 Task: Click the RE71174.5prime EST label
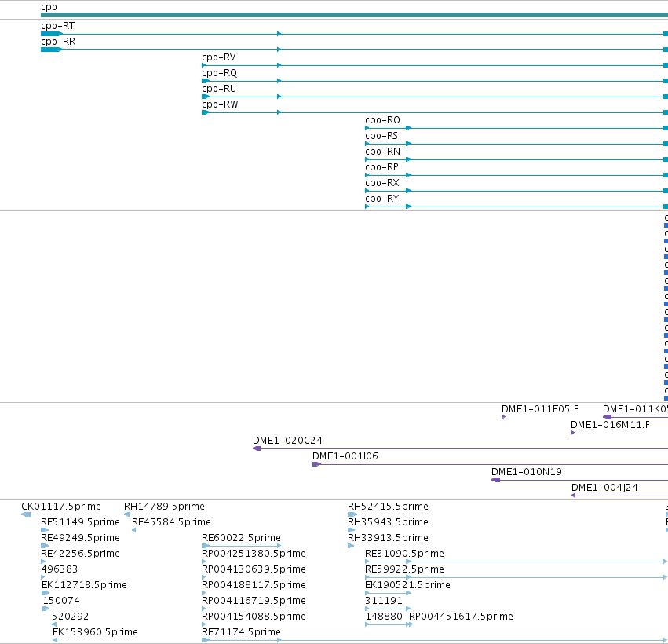coord(241,632)
